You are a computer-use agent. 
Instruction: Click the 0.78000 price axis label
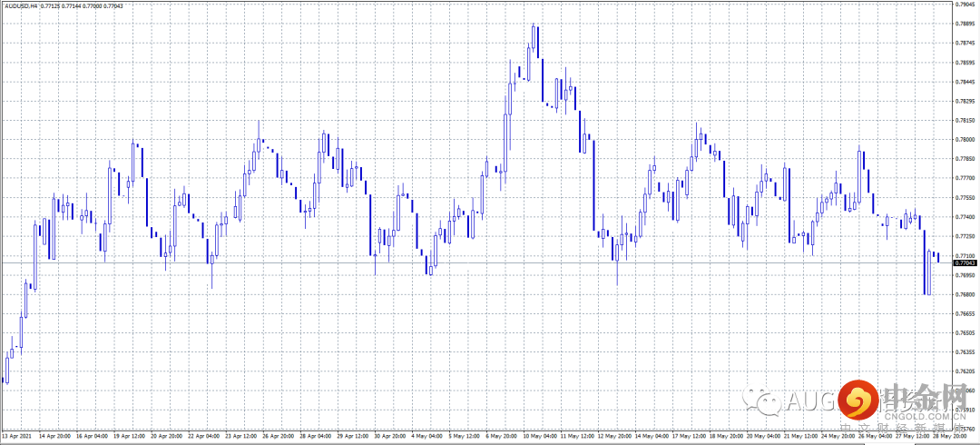pyautogui.click(x=966, y=140)
